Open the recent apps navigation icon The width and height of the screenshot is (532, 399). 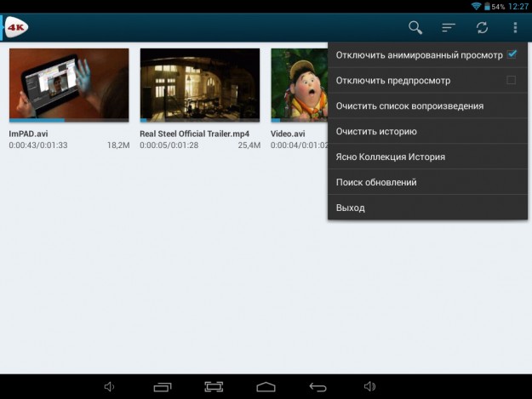[162, 387]
